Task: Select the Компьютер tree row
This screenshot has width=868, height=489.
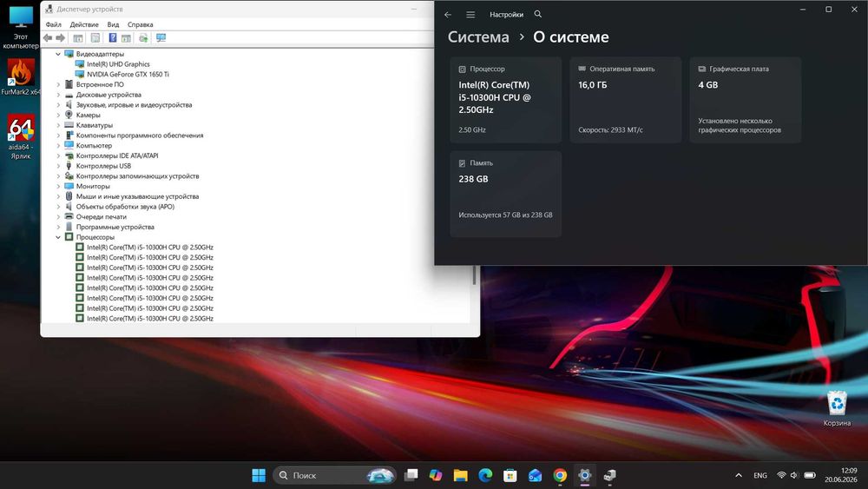Action: click(94, 146)
